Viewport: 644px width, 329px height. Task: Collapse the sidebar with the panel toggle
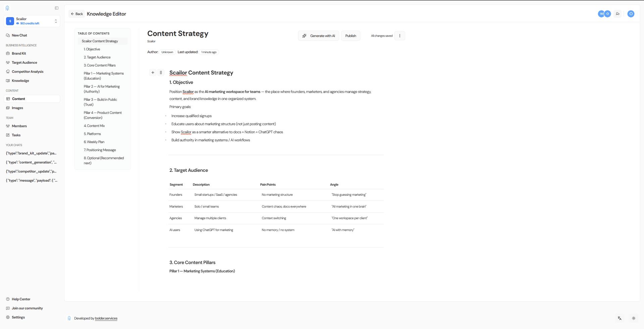click(x=56, y=8)
